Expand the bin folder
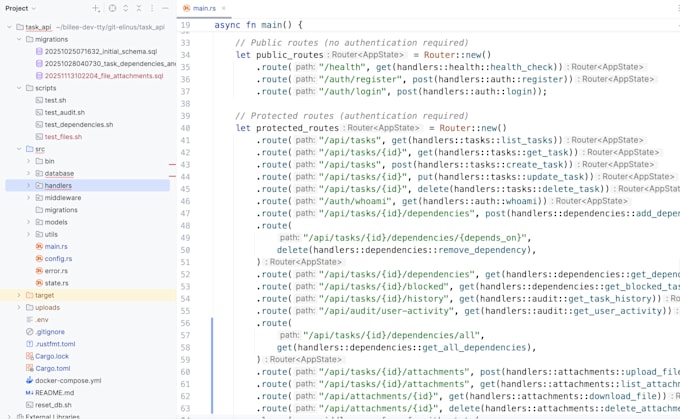680x419 pixels. coord(28,161)
